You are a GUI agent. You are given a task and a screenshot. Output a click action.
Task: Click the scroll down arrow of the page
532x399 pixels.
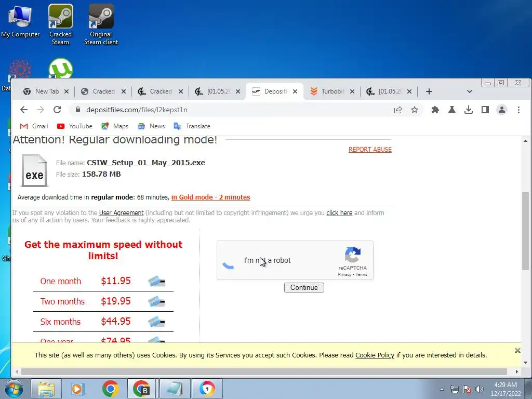(525, 362)
